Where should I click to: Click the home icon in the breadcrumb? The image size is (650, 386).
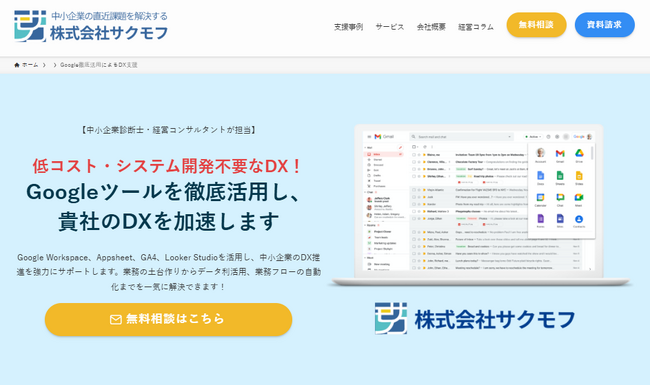tap(17, 65)
